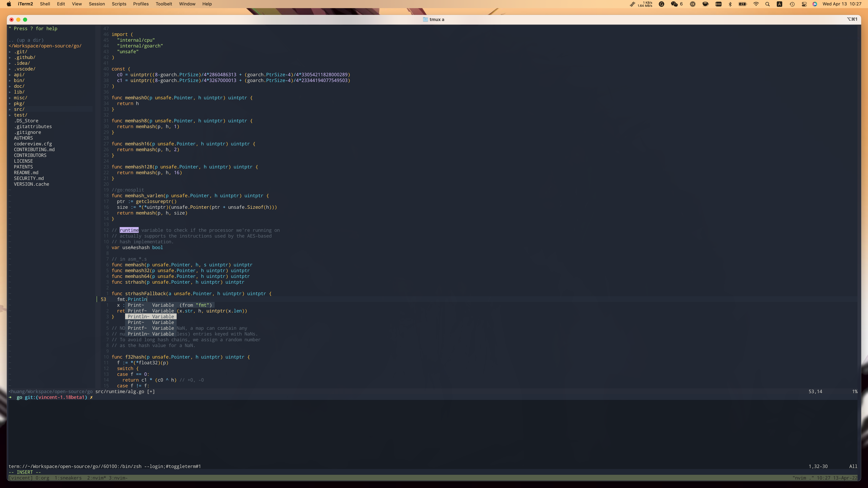Screen dimensions: 868x488
Task: Click the battery charging status icon
Action: pos(743,4)
